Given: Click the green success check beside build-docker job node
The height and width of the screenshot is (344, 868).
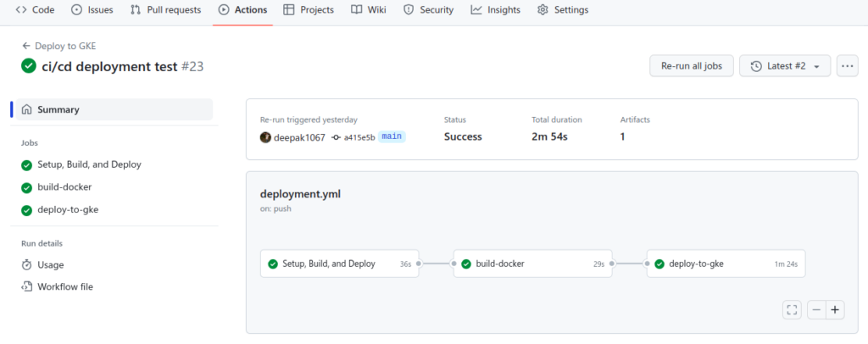Looking at the screenshot, I should coord(466,264).
